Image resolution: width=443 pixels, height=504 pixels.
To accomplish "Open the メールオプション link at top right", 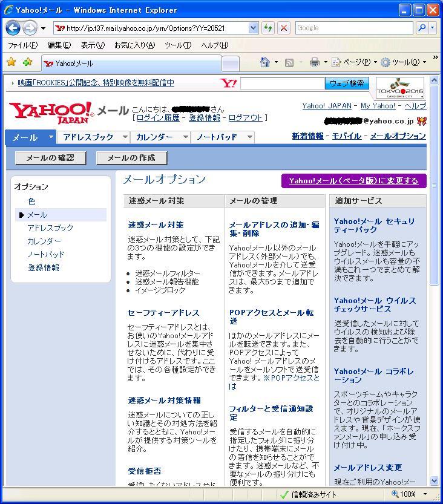I will pos(398,136).
